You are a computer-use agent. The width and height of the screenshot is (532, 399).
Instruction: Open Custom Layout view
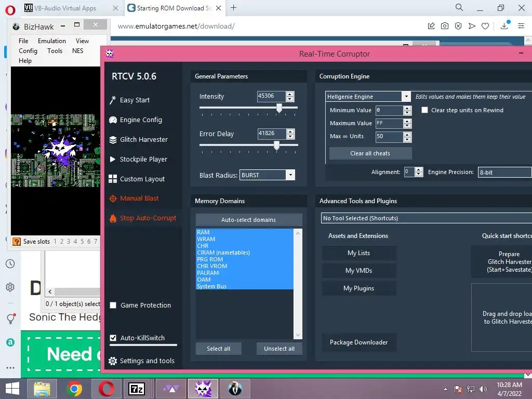[x=137, y=179]
